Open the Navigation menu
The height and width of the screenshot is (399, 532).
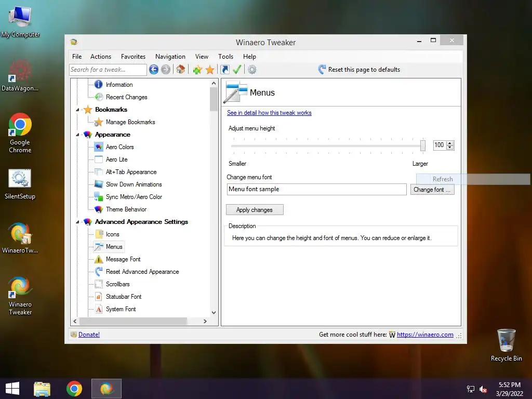[x=170, y=57]
